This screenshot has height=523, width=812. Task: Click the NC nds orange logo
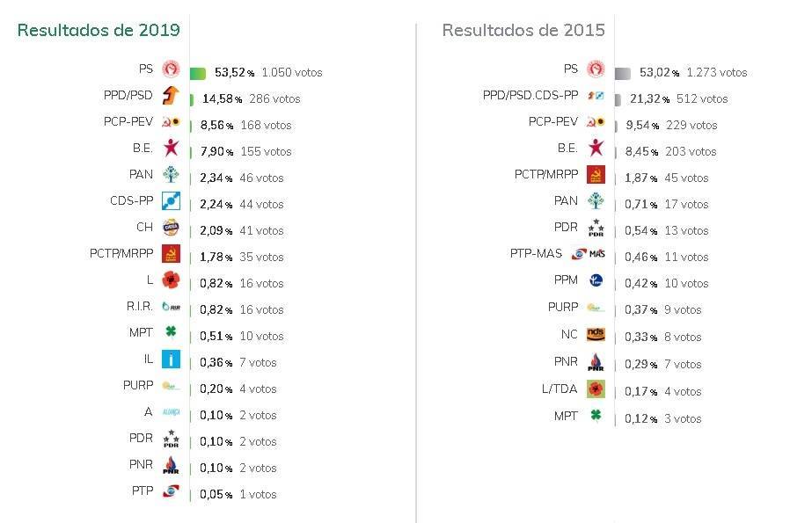tap(596, 335)
